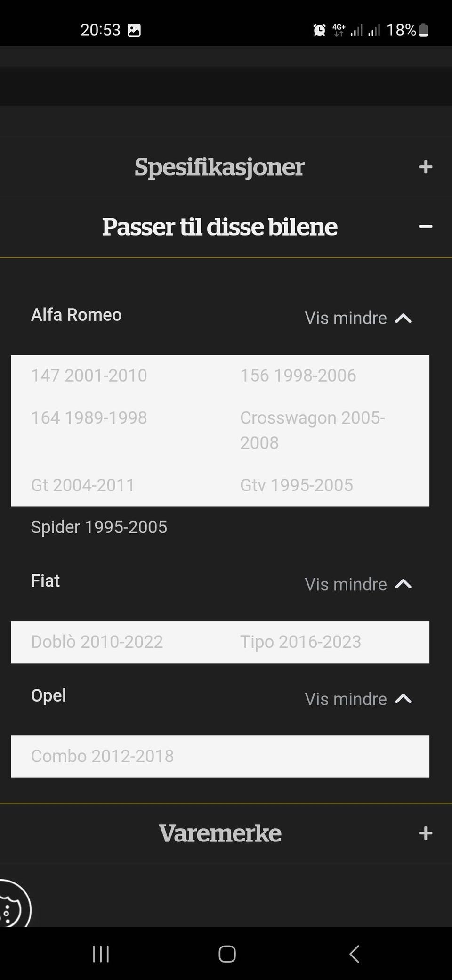Expand the Varemerke section plus icon
Screen dimensions: 452x980
point(425,833)
